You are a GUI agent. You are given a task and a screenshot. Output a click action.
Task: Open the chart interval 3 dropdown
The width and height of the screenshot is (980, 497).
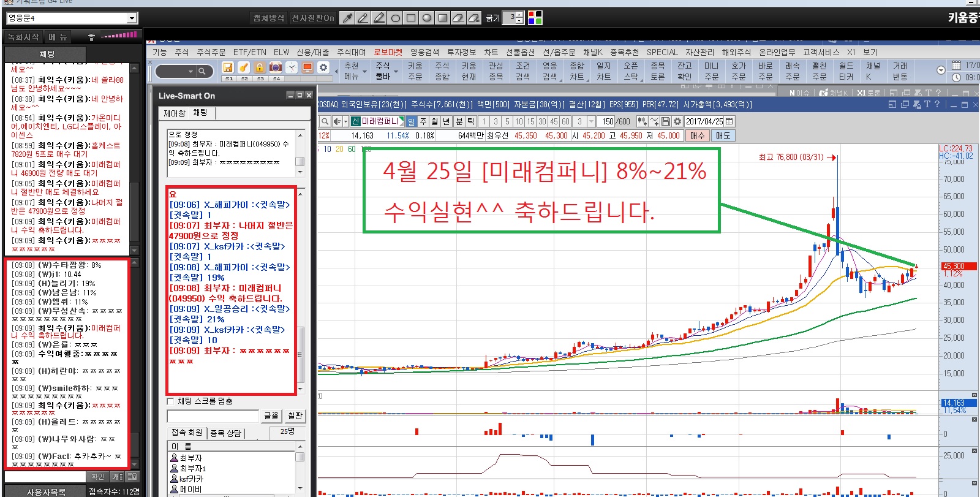click(591, 121)
